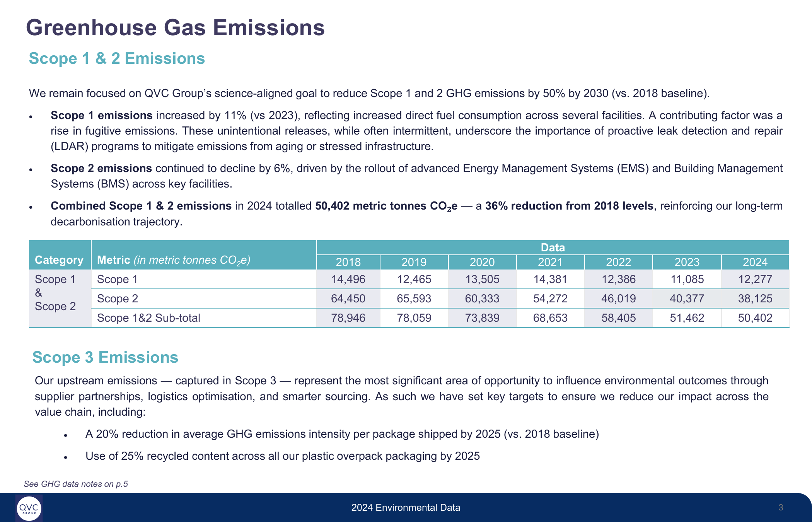Click bold '36% reduction from 2018 levels' text
Screen dimensions: 812x522
(569, 206)
